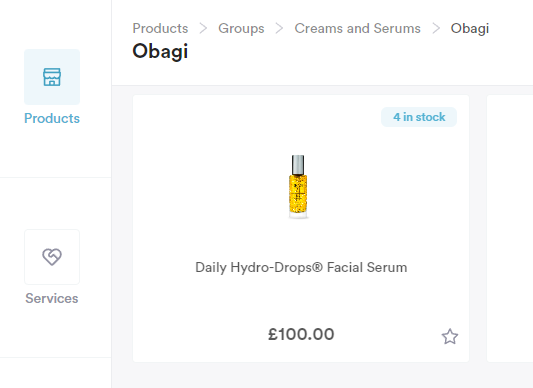Click the £100.00 price on the card
Image resolution: width=533 pixels, height=388 pixels.
tap(301, 334)
